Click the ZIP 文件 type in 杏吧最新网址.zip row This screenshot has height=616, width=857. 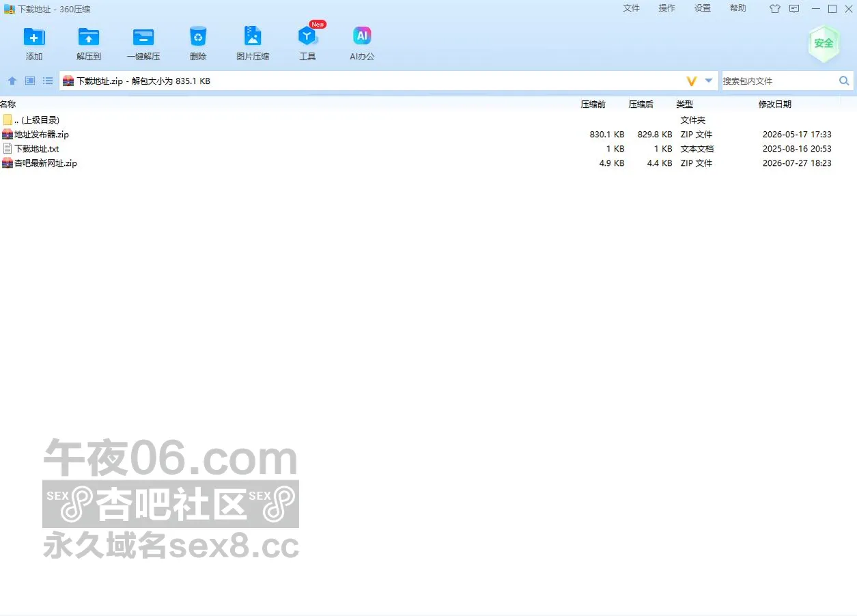[x=696, y=163]
